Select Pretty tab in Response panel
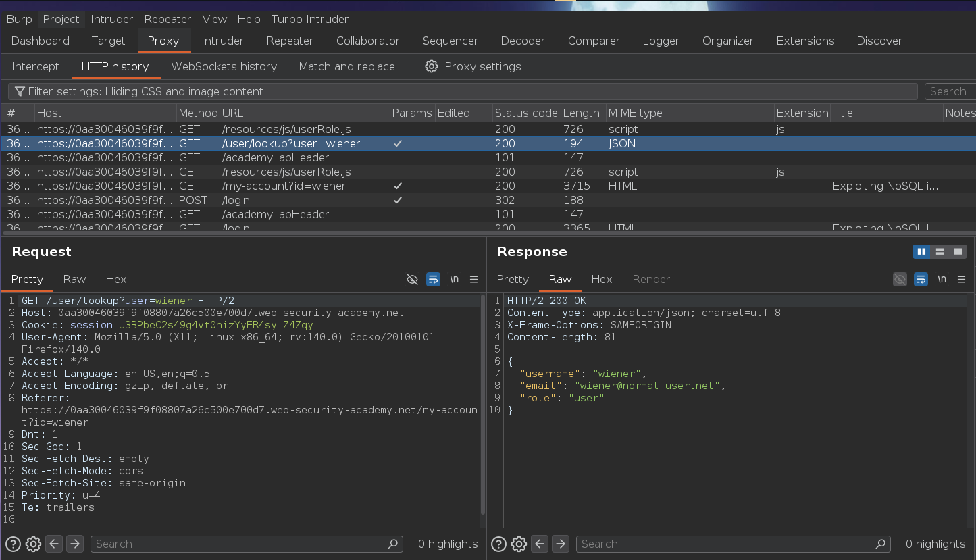Viewport: 976px width, 560px height. pos(513,279)
